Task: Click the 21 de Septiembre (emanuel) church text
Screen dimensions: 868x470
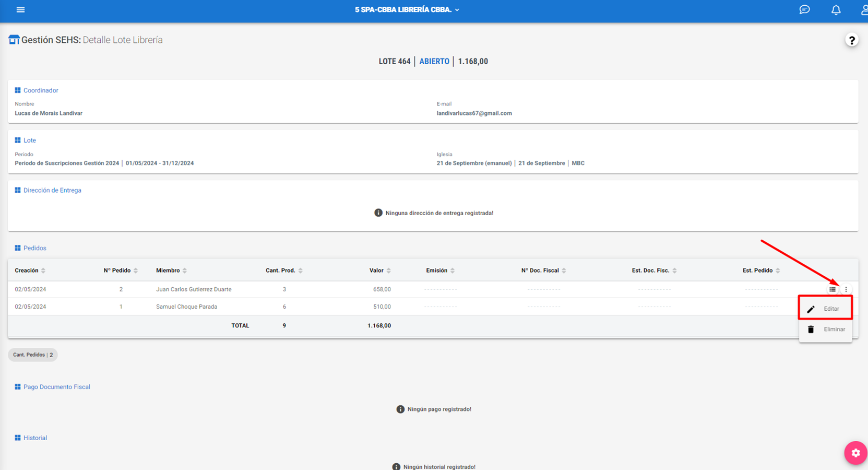Action: coord(474,163)
